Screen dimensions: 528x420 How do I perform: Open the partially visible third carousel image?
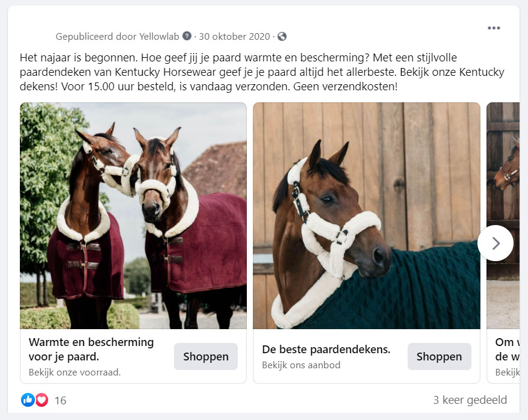(503, 216)
